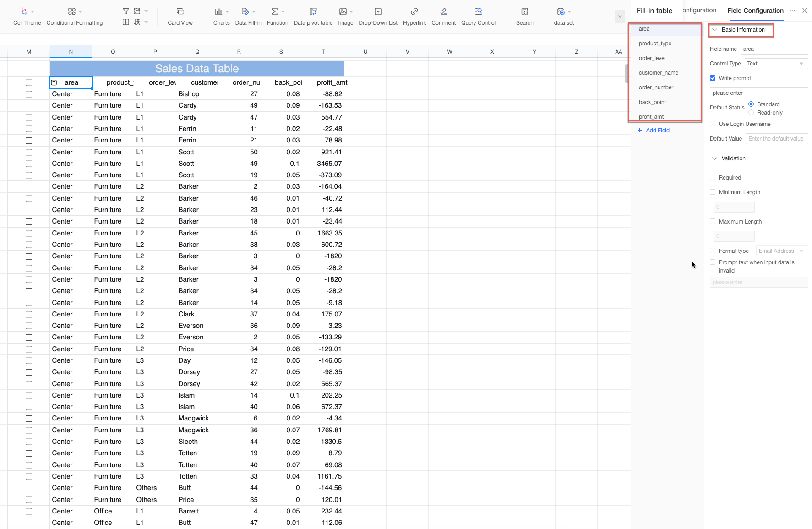
Task: Click the filter funnel icon
Action: [x=126, y=11]
